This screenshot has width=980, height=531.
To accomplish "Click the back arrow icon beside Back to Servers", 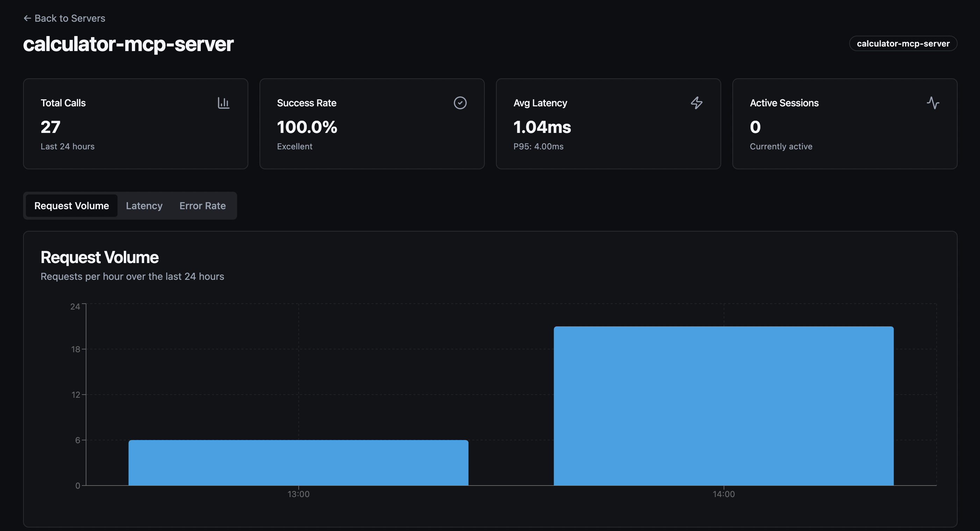I will pyautogui.click(x=27, y=18).
